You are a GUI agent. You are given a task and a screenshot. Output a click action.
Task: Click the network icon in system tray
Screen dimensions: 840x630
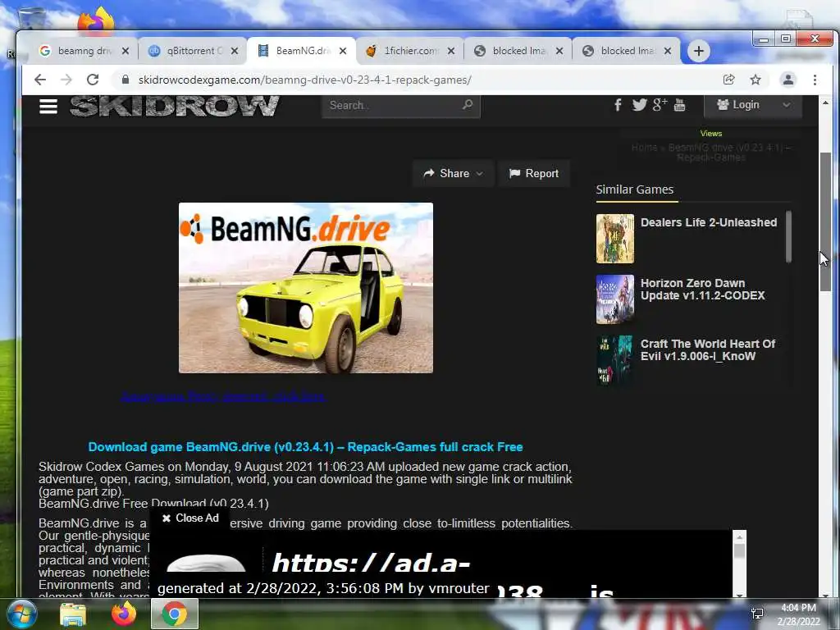tap(757, 614)
